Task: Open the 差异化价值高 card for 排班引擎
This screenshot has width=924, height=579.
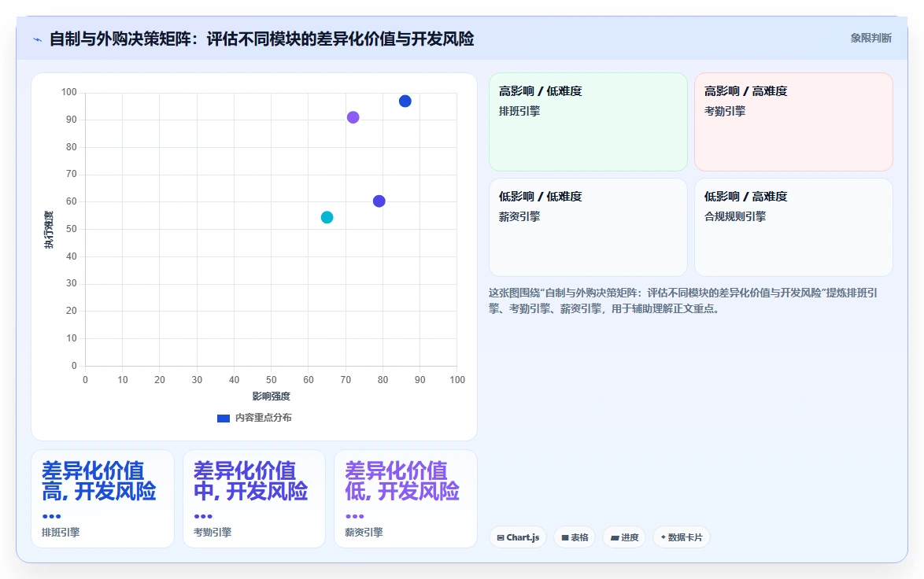Action: [x=102, y=499]
